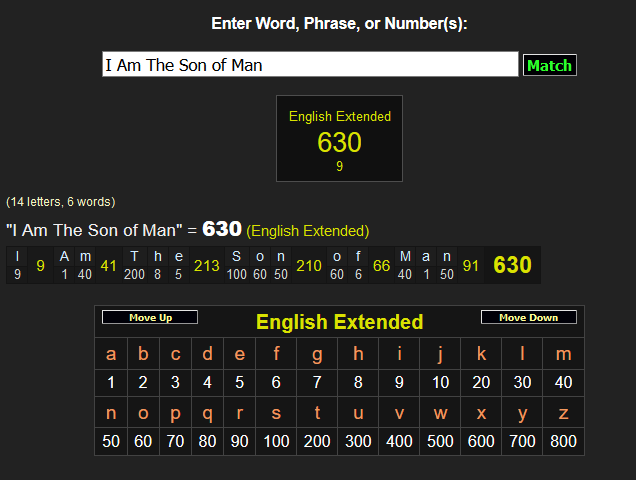Click letter 'n' in cipher chart
Viewport: 636px width, 480px height.
(111, 412)
